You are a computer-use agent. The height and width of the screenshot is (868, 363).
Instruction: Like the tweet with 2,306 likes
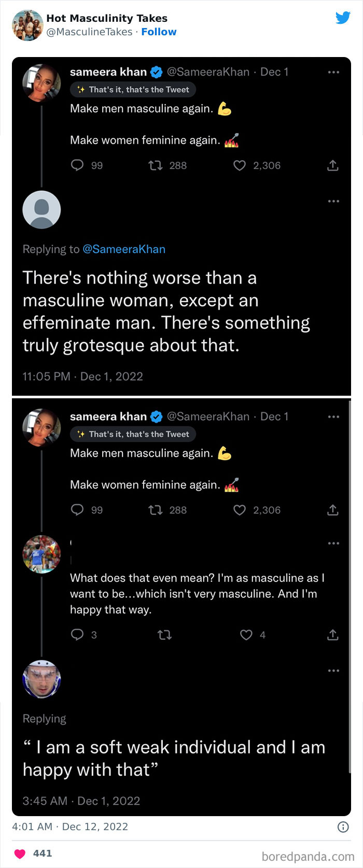coord(239,165)
